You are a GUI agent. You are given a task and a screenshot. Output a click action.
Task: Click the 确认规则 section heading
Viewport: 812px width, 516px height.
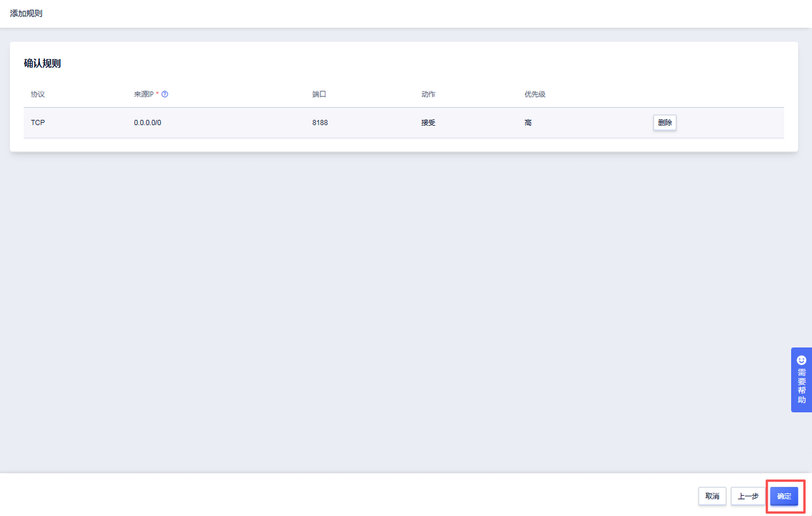[x=43, y=63]
